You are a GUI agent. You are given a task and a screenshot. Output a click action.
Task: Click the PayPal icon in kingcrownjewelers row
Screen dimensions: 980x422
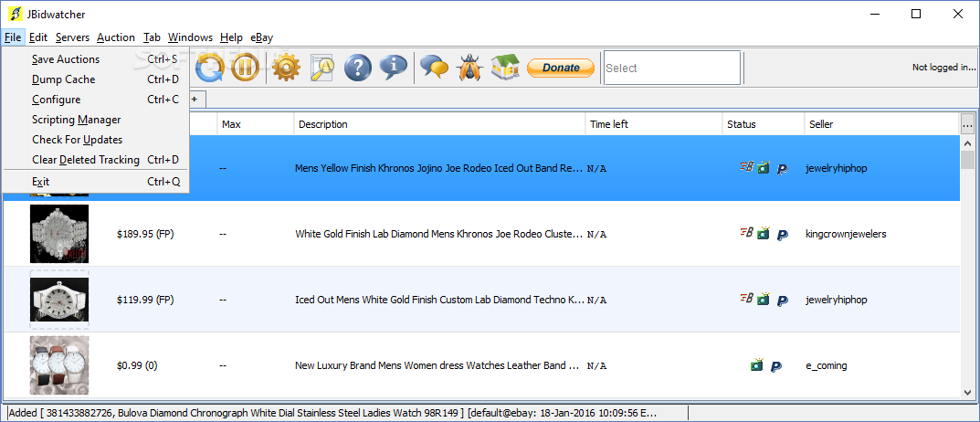point(782,235)
